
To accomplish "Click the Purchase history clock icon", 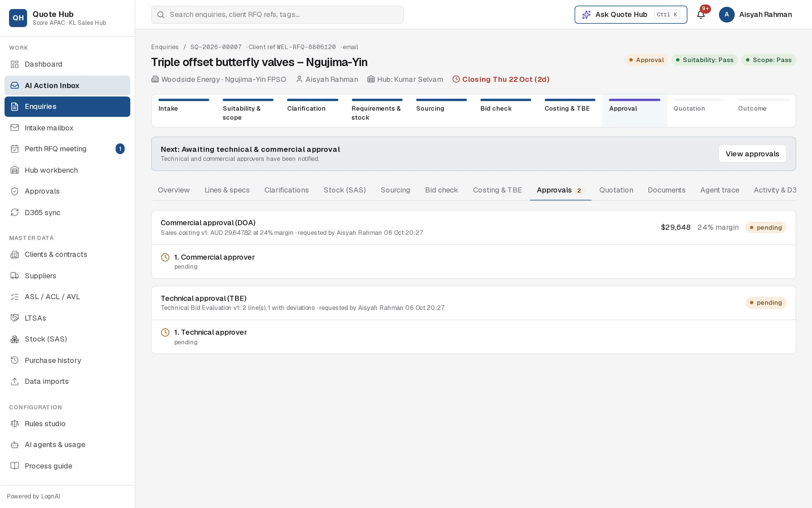I will 15,360.
